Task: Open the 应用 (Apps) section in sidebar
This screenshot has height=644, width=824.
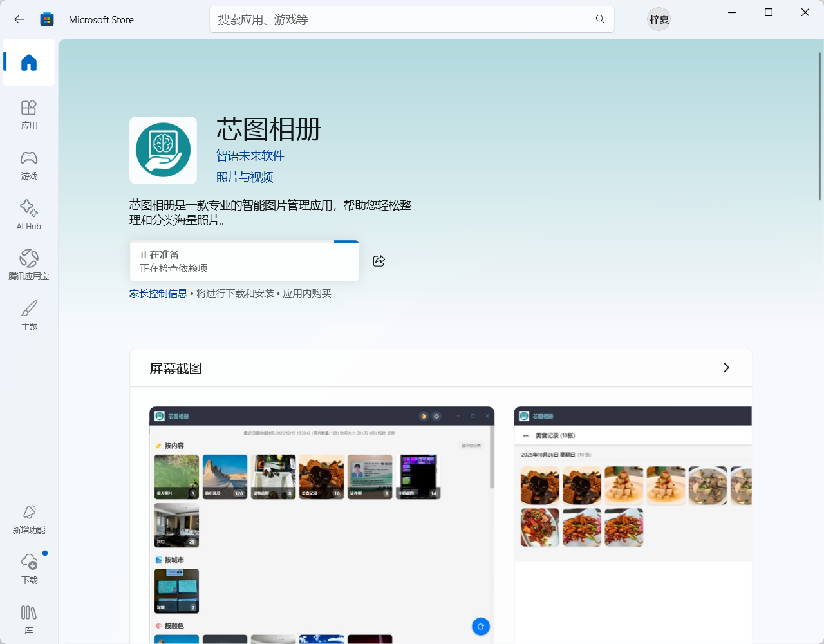Action: [28, 114]
